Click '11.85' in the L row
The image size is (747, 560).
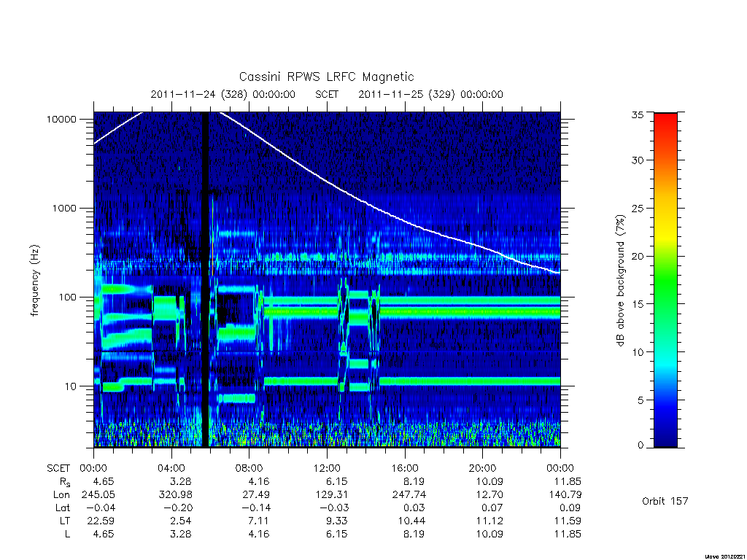[x=568, y=534]
